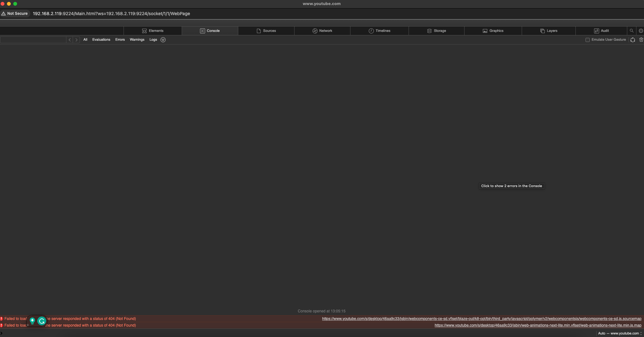Click the Sources document icon

point(259,31)
